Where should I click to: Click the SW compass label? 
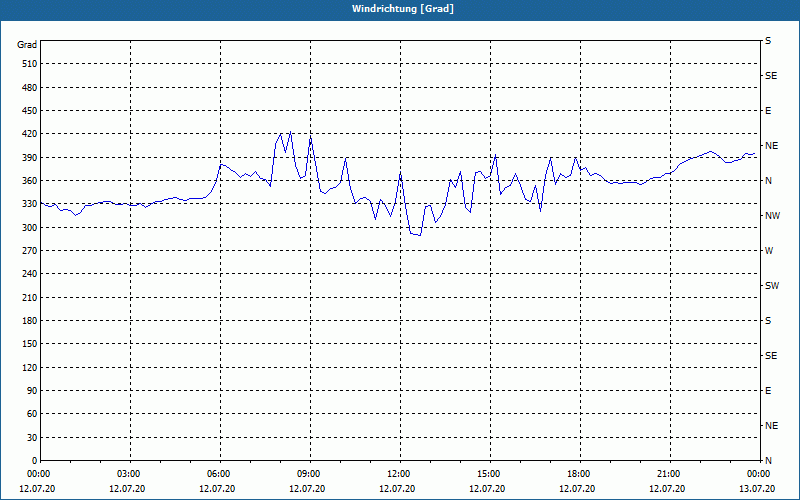click(x=772, y=286)
